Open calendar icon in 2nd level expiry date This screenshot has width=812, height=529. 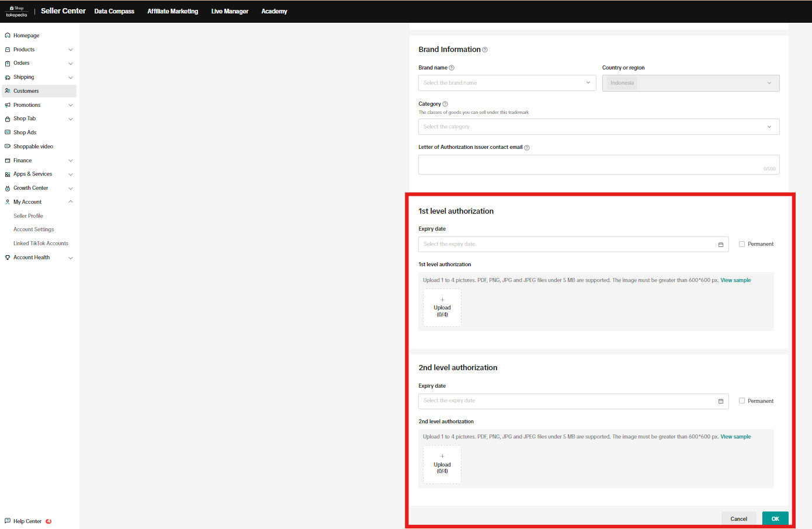pyautogui.click(x=720, y=401)
